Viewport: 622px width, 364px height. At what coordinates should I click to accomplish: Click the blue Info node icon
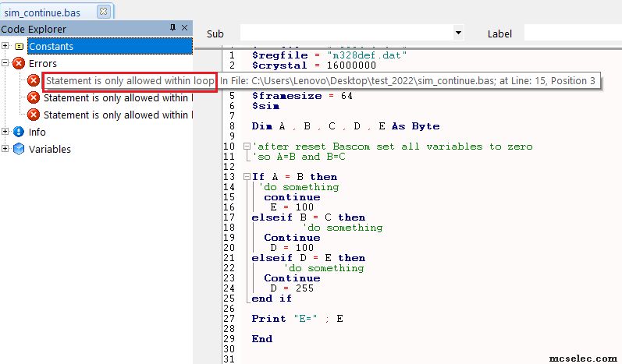[19, 132]
